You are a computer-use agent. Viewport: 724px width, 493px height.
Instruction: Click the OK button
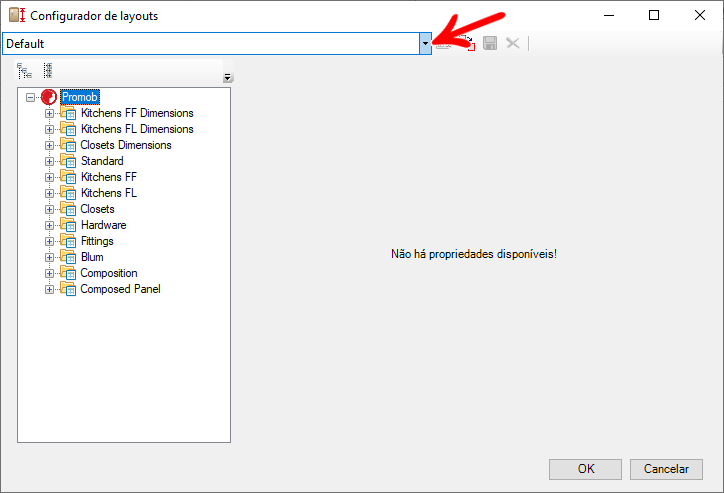(585, 469)
